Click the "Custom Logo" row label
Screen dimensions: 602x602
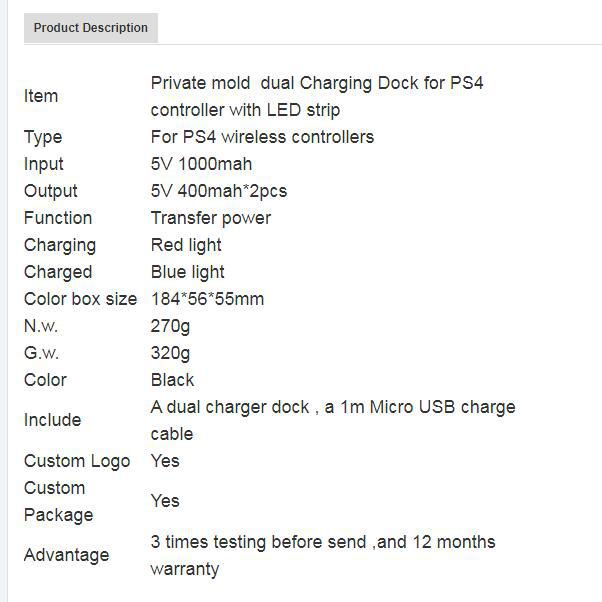(x=77, y=461)
